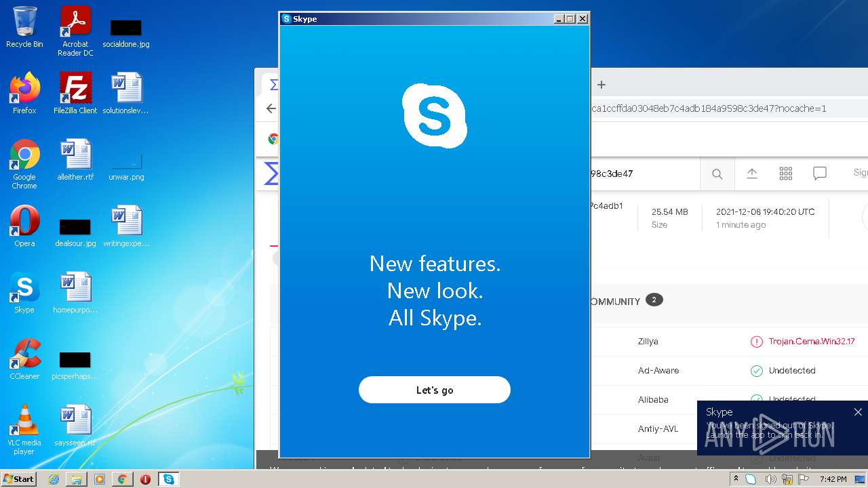Click the Ad-Aware vendor name
The image size is (868, 488).
pyautogui.click(x=658, y=371)
